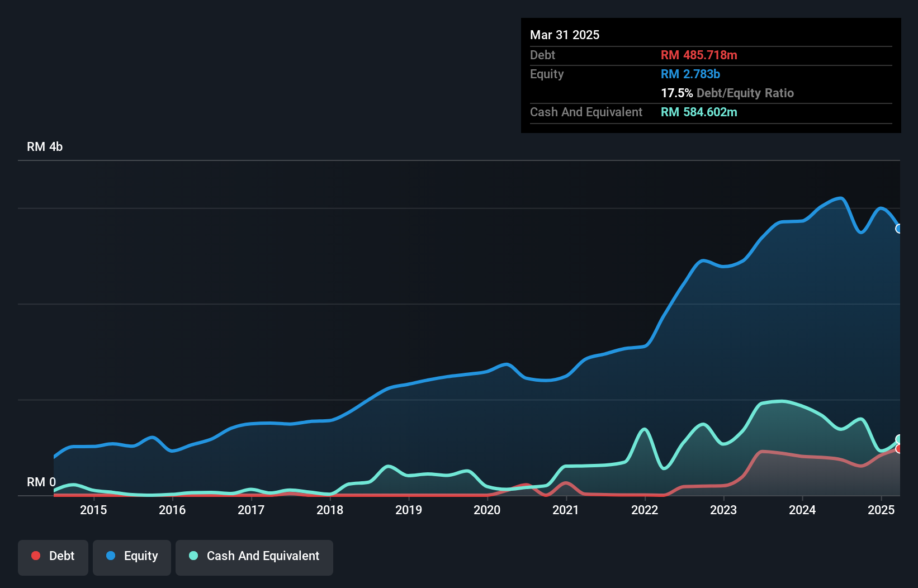Screen dimensions: 918x588
Task: Click the Debt label in tooltip
Action: (542, 55)
